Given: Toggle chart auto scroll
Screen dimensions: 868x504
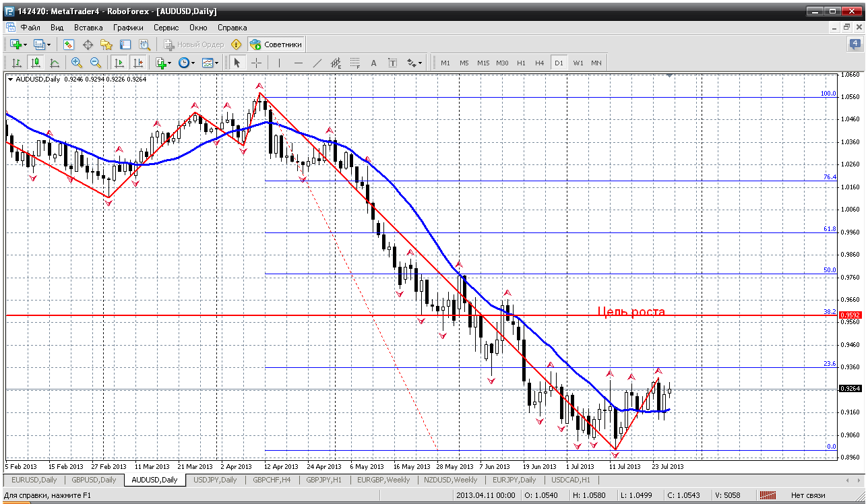Looking at the screenshot, I should pos(119,63).
